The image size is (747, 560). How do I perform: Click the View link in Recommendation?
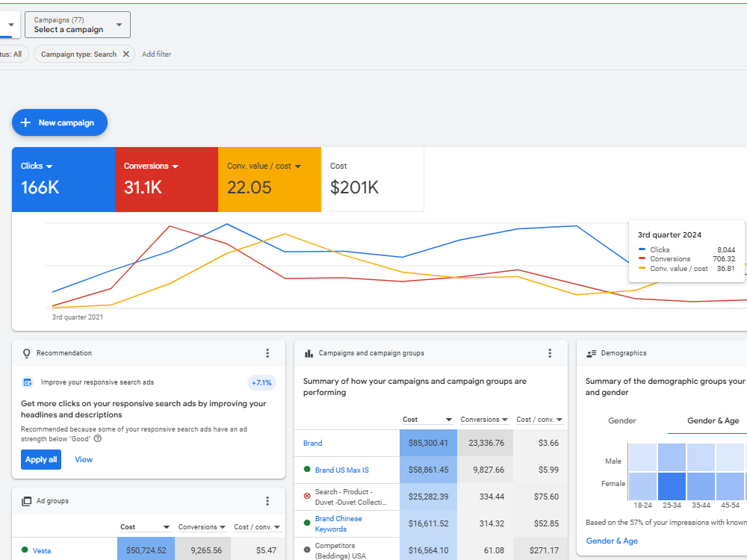(84, 459)
